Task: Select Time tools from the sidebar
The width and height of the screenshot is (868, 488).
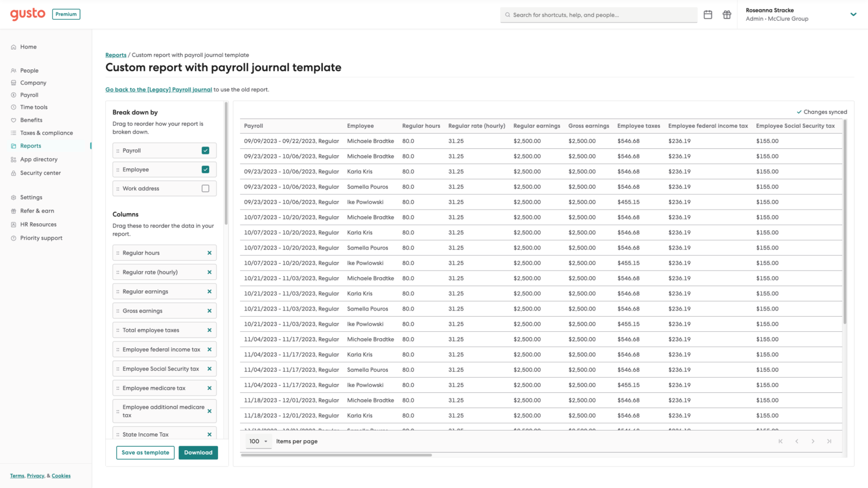Action: [33, 107]
